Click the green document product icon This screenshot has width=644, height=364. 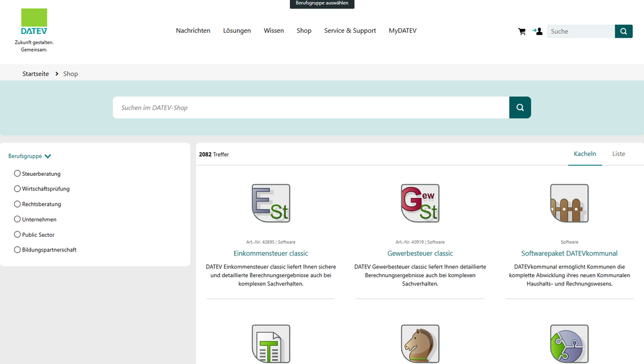click(270, 344)
